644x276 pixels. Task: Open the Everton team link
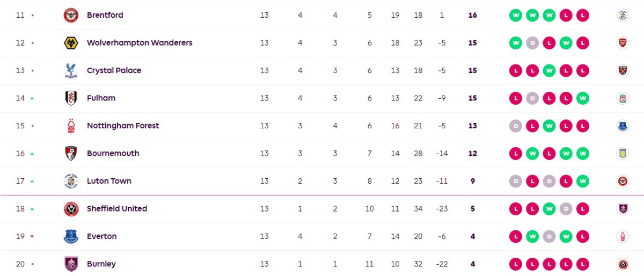[101, 236]
